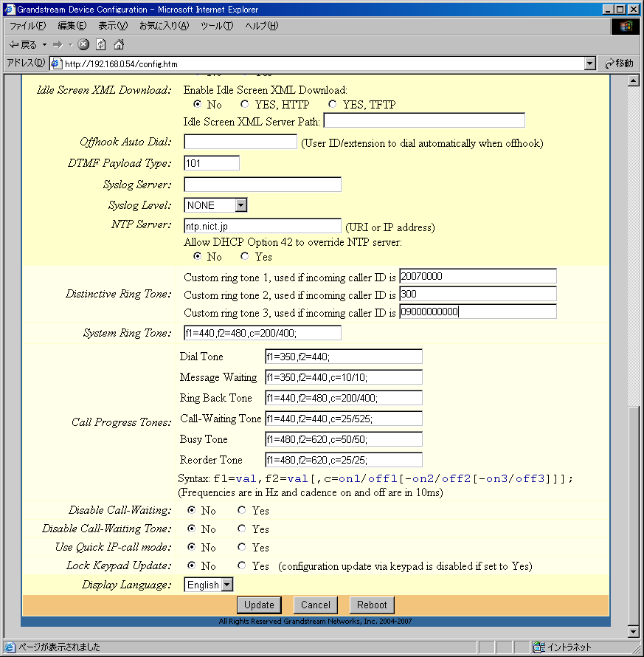
Task: Click the Home icon in toolbar
Action: 119,45
